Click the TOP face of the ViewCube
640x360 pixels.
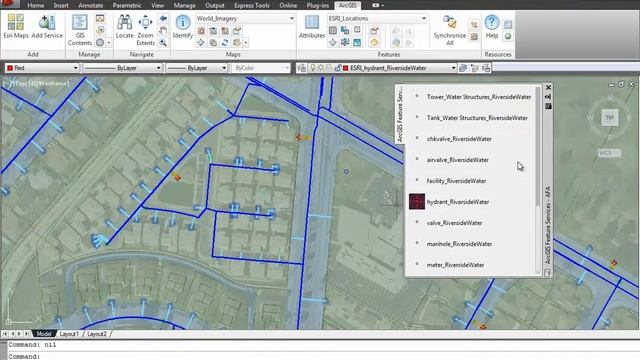point(610,118)
